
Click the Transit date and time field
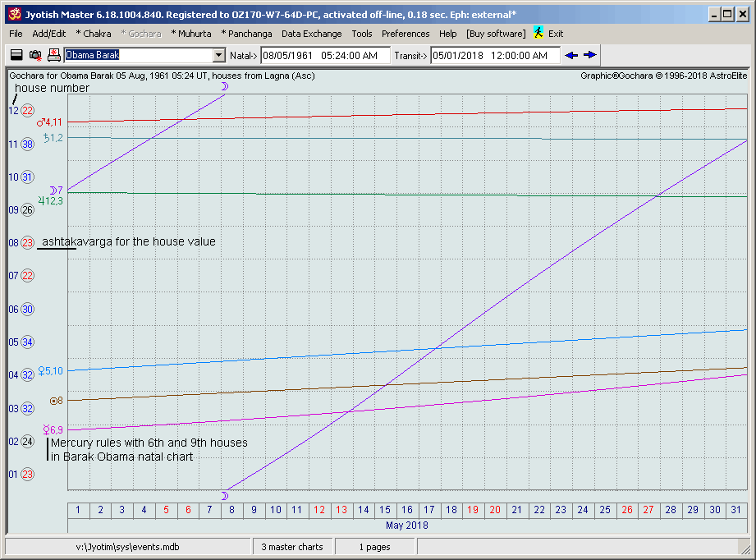click(495, 55)
